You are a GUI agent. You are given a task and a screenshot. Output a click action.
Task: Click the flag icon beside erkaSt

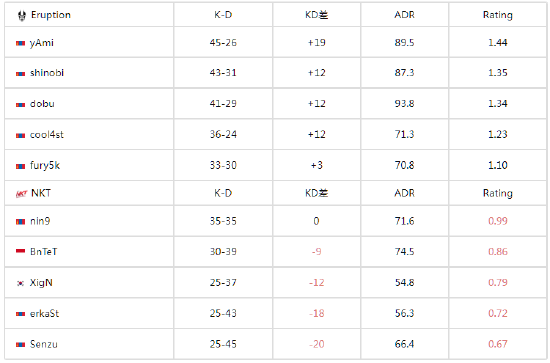(x=20, y=314)
